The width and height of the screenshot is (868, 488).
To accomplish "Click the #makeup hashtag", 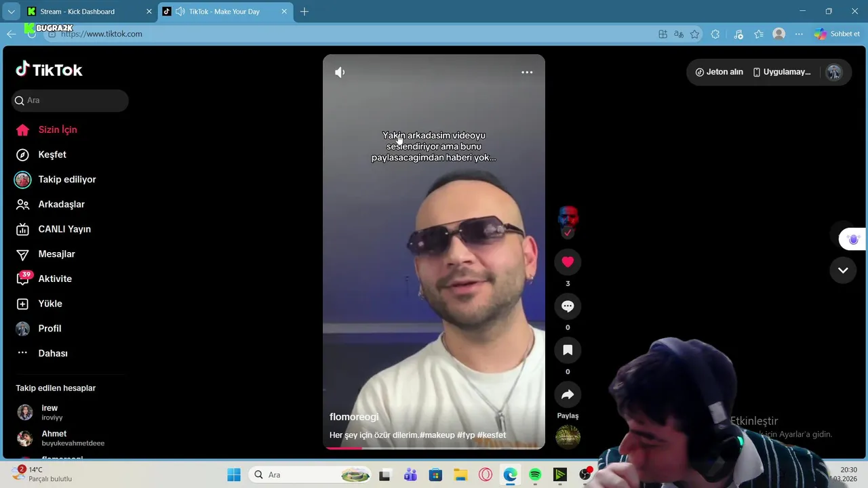I will click(437, 435).
